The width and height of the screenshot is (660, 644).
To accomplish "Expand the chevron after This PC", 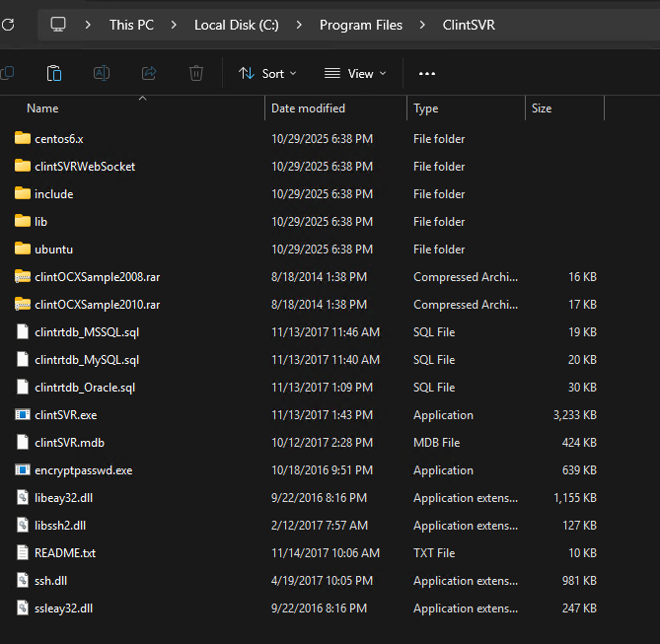I will 174,25.
